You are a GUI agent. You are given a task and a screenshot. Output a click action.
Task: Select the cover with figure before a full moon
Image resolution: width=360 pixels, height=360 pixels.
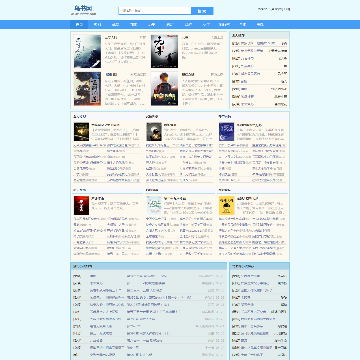(154, 132)
